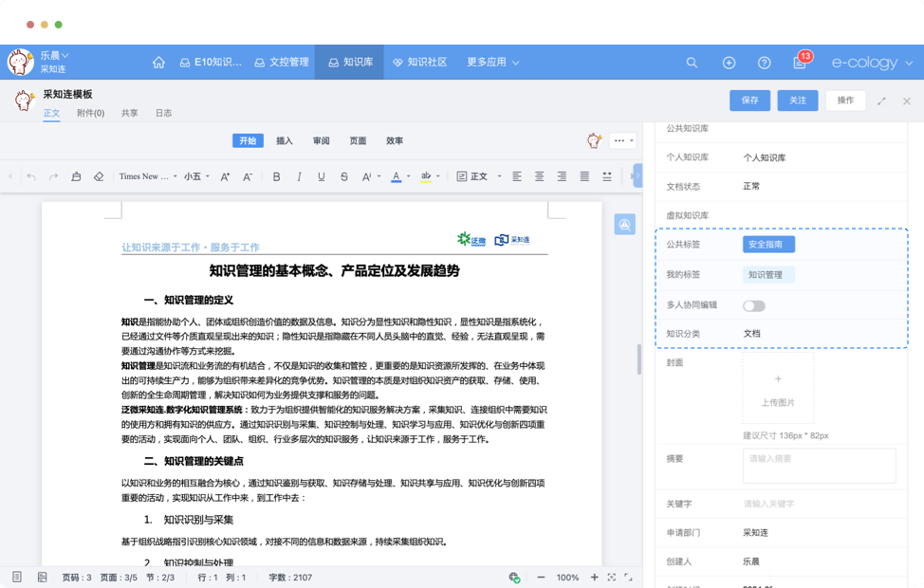
Task: Click the help question mark icon
Action: (764, 63)
